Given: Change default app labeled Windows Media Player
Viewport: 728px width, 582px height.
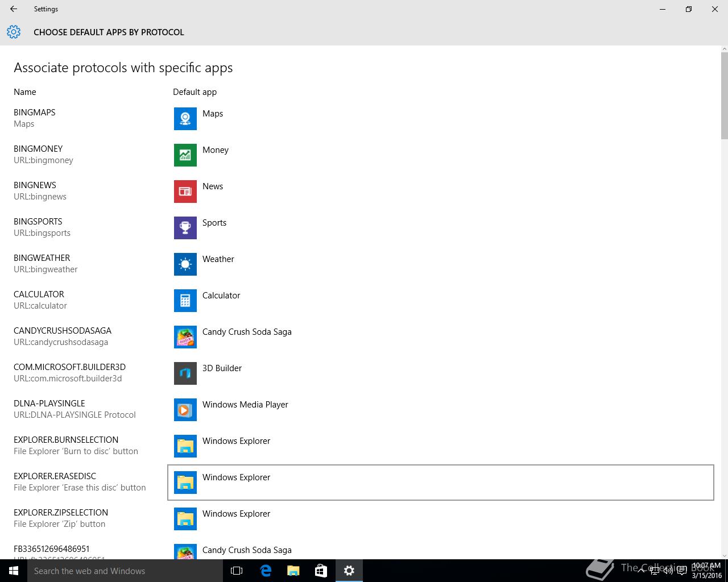Looking at the screenshot, I should click(x=245, y=405).
